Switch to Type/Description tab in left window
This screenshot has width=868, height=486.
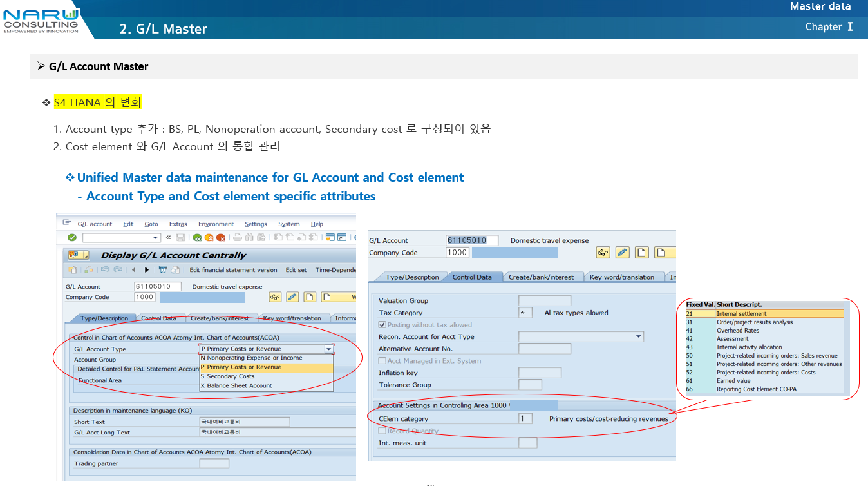click(x=104, y=318)
